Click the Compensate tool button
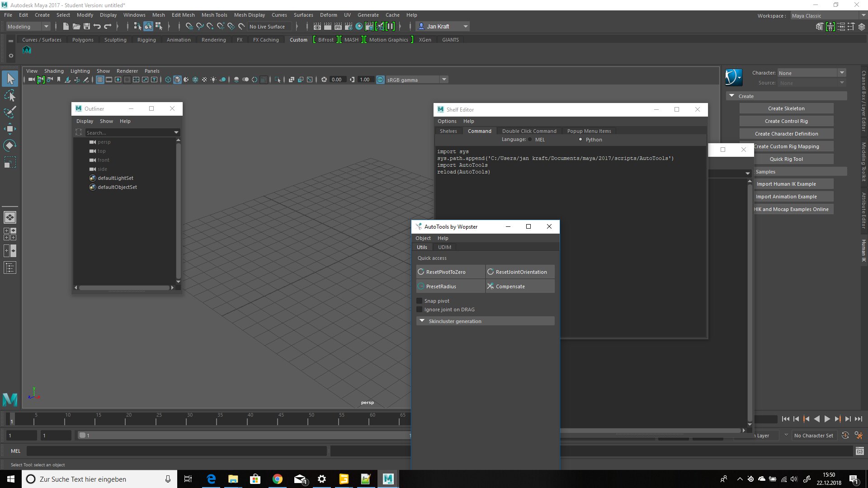Screen dimensions: 868x488 point(520,286)
